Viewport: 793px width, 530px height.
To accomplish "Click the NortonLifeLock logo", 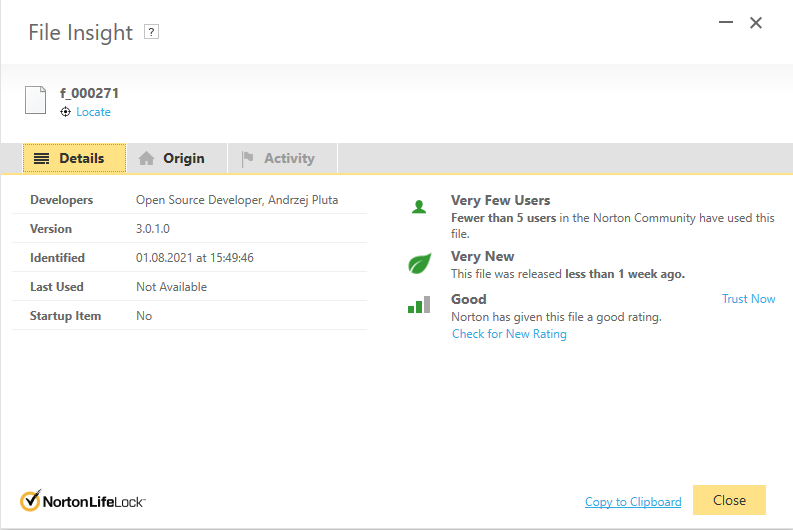I will 83,501.
